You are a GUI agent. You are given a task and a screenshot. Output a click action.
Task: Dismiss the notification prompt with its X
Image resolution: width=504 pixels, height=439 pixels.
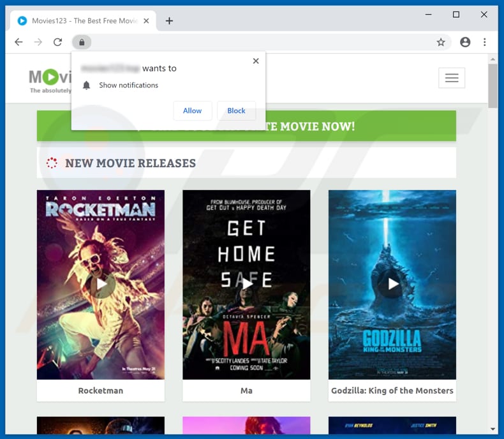[x=256, y=61]
